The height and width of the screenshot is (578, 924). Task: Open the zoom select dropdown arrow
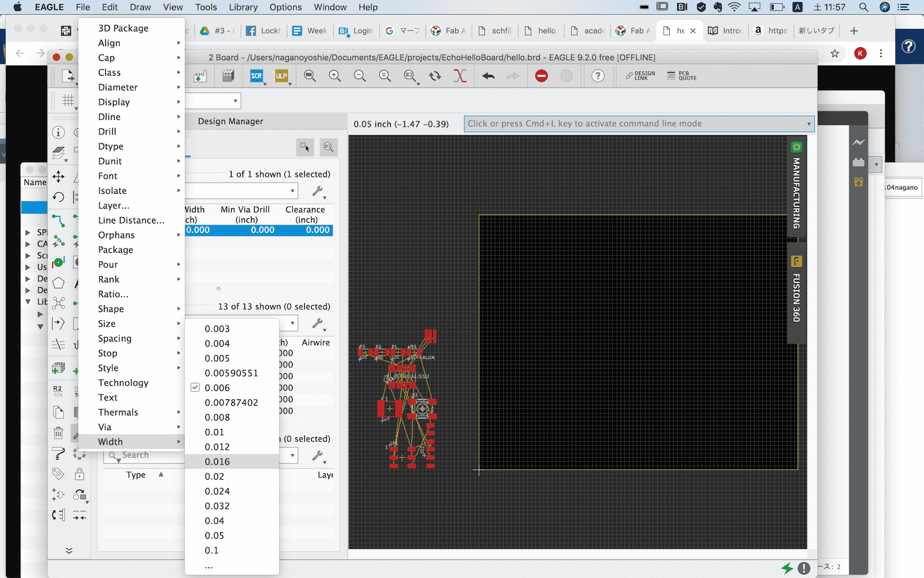(x=418, y=83)
